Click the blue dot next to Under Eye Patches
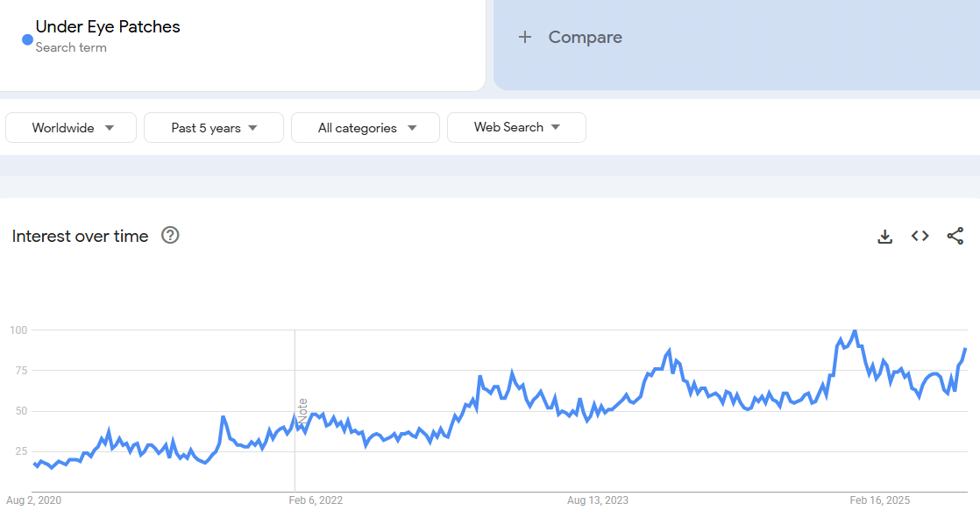The width and height of the screenshot is (980, 525). coord(27,39)
